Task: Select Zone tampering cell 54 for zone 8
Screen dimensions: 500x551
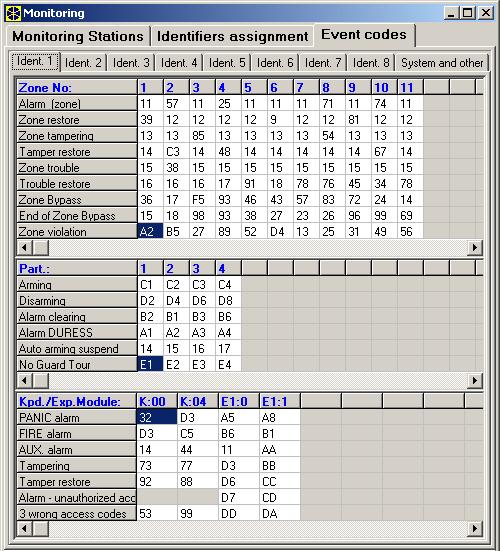Action: (x=332, y=135)
